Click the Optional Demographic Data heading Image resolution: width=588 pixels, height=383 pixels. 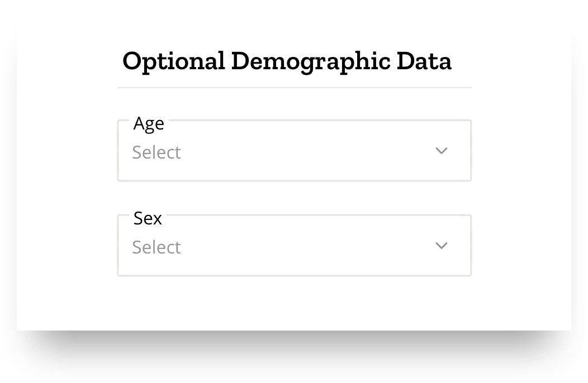(287, 61)
